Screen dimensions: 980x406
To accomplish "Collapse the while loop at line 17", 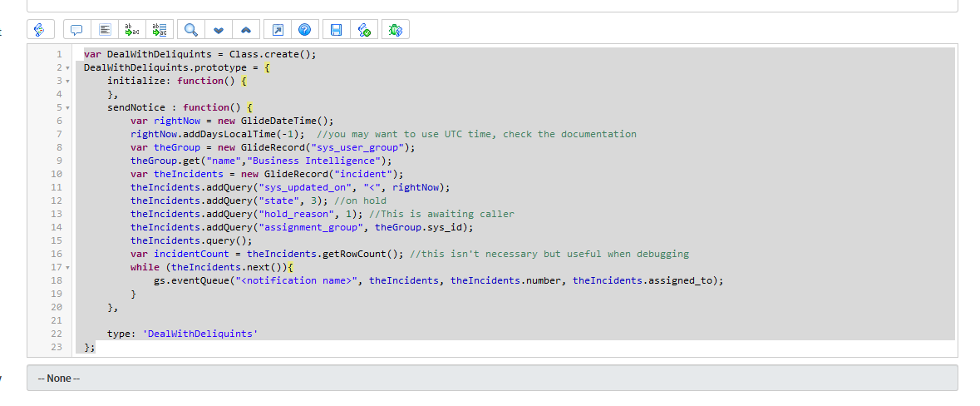I will point(67,268).
